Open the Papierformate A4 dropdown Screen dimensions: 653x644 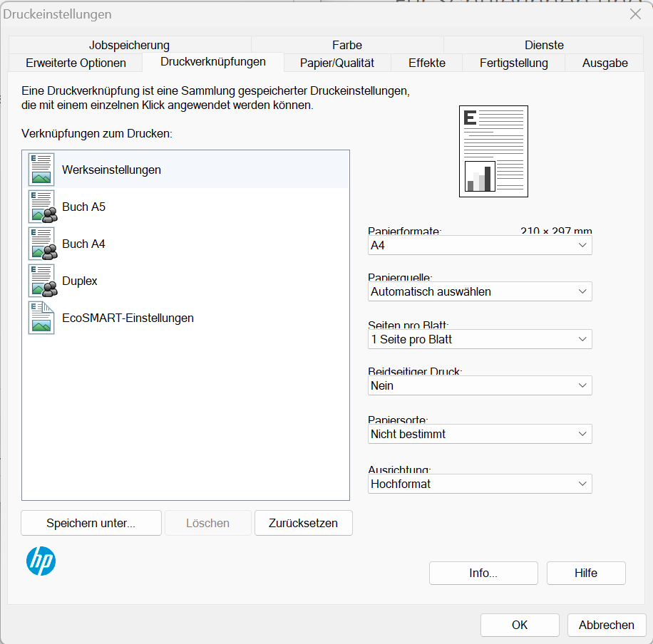480,245
